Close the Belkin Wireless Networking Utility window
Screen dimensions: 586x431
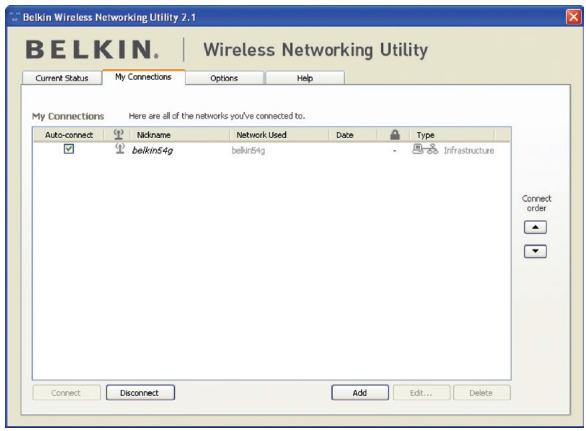point(573,17)
